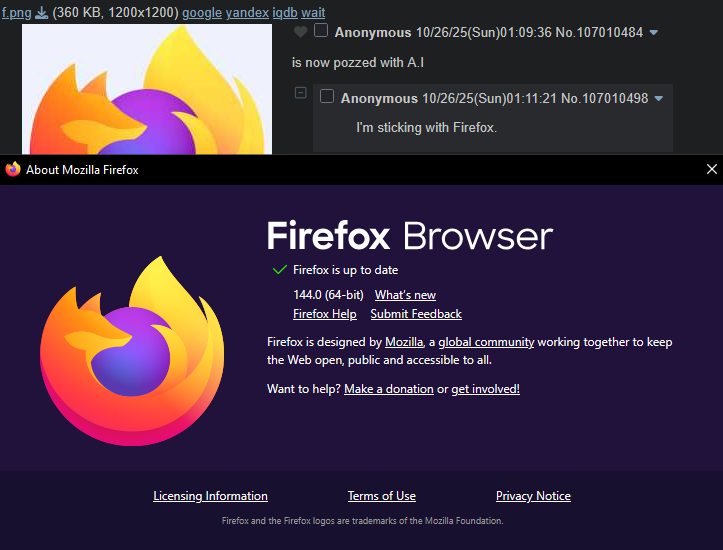Open Licensing Information link
This screenshot has height=550, width=723.
(x=210, y=496)
